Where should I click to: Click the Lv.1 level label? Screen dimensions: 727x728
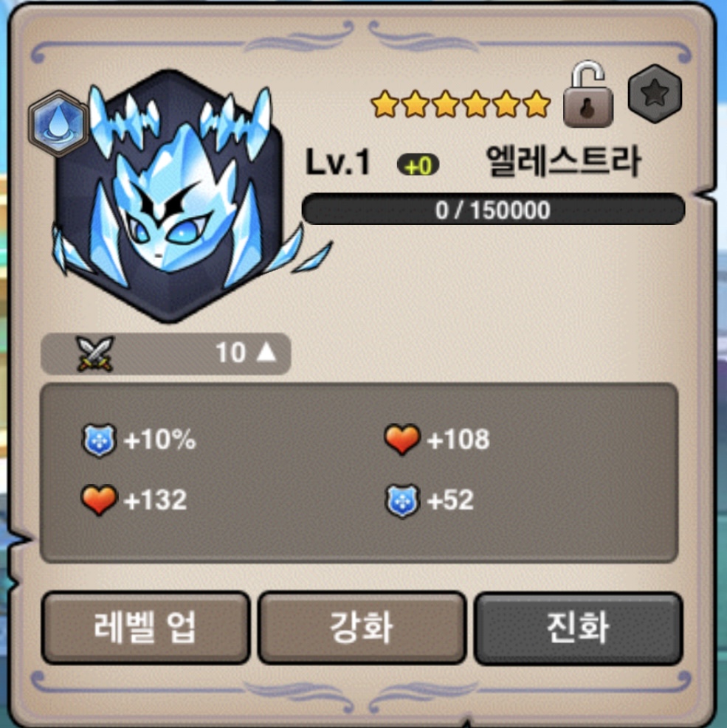pos(338,162)
